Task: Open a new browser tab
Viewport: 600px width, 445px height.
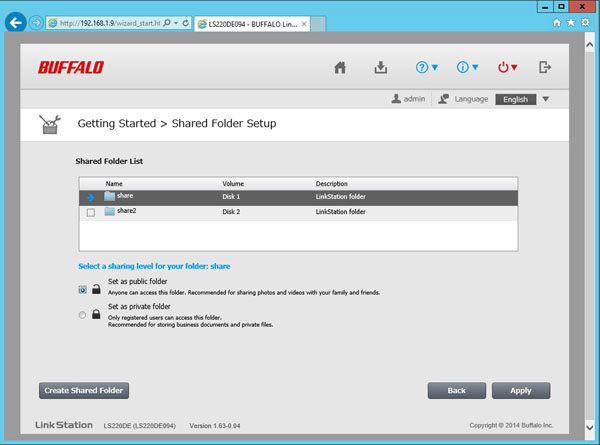Action: [x=318, y=24]
